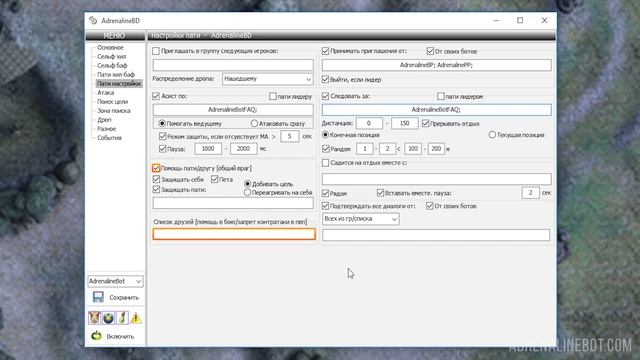Select 'Текущая позиция' radio button
640x360 pixels.
tap(492, 135)
